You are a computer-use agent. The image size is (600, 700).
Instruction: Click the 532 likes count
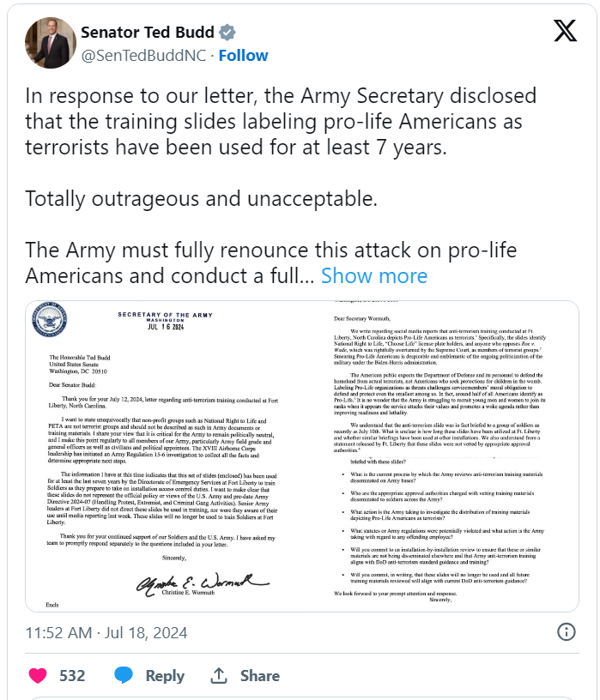(x=72, y=676)
